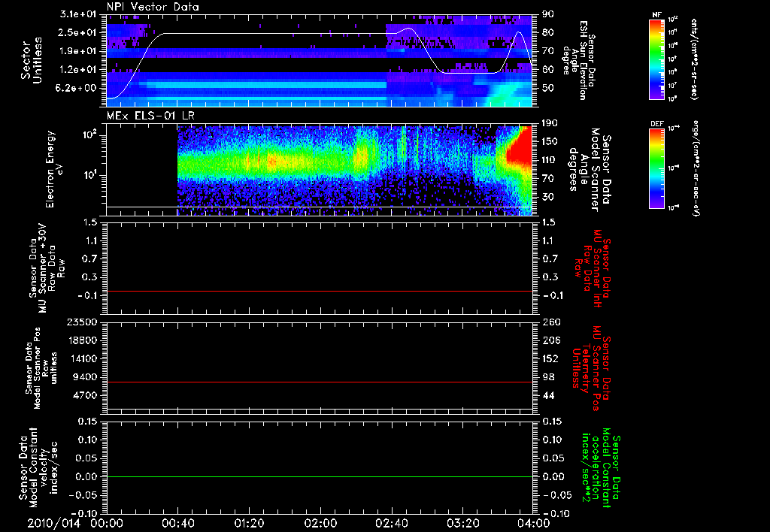Click the 30 scanner angle tick
Screen dimensions: 770x532
(547, 197)
